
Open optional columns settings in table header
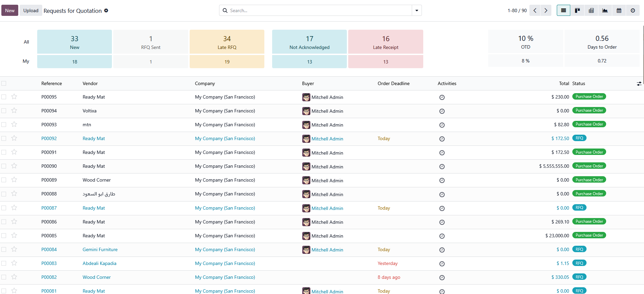[639, 83]
